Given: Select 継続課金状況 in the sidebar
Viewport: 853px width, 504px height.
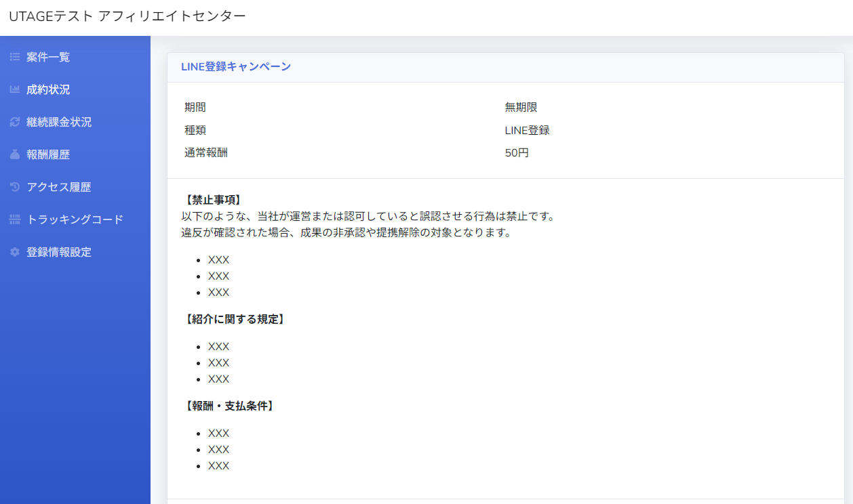Looking at the screenshot, I should [59, 122].
